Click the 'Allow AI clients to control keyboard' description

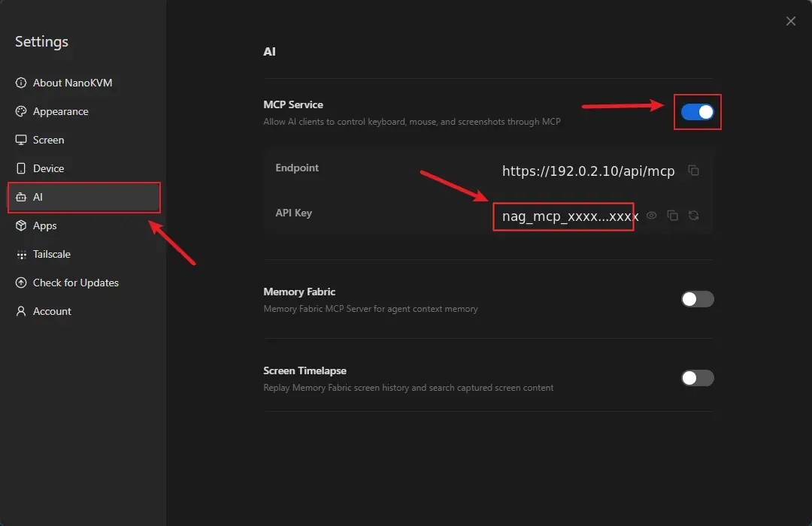(412, 122)
